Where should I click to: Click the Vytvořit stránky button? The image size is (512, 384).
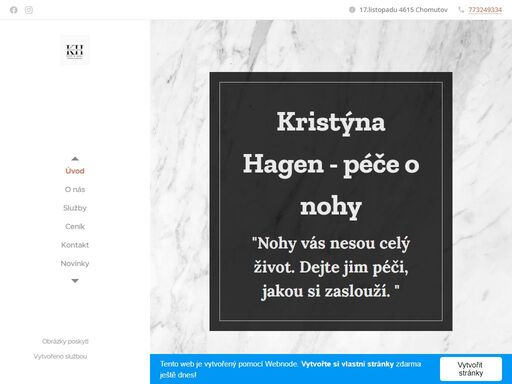471,369
